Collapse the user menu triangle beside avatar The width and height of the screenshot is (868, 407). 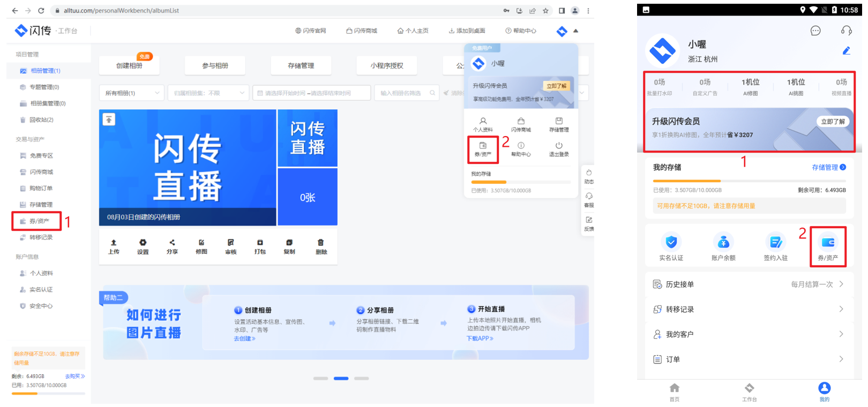click(576, 31)
